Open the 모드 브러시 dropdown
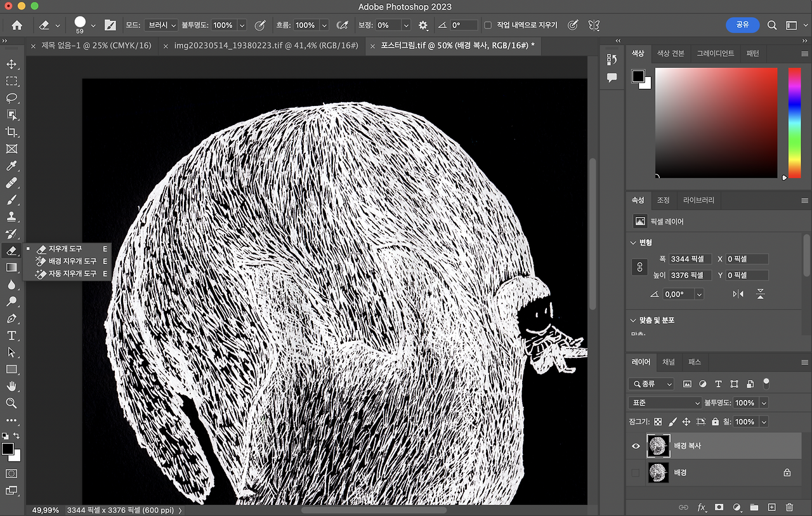 click(x=161, y=25)
